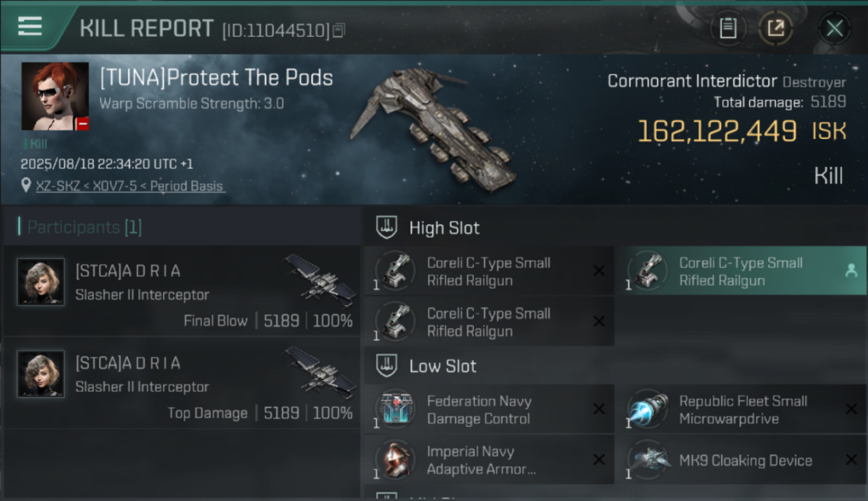Screen dimensions: 868x501
Task: Open the clipboard fitting icon
Action: click(728, 28)
